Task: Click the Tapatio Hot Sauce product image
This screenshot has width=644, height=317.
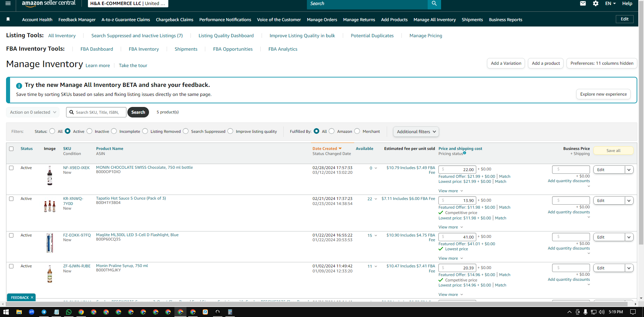Action: [50, 206]
